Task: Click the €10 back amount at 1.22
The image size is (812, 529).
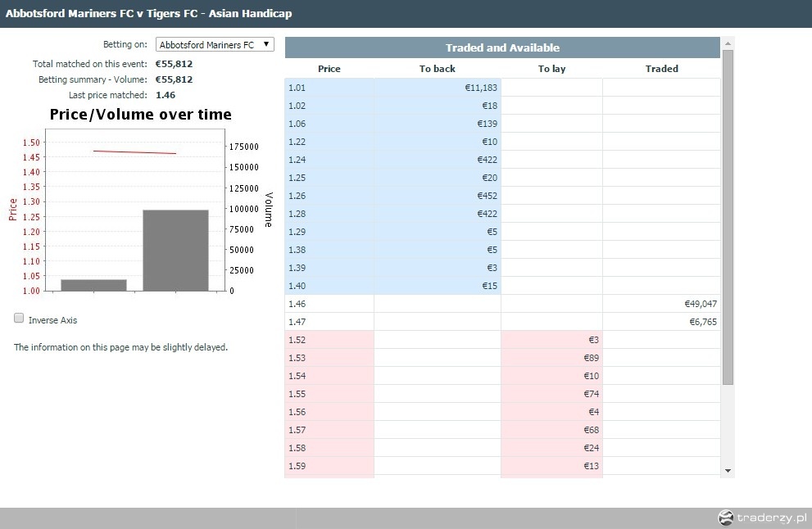Action: click(489, 142)
